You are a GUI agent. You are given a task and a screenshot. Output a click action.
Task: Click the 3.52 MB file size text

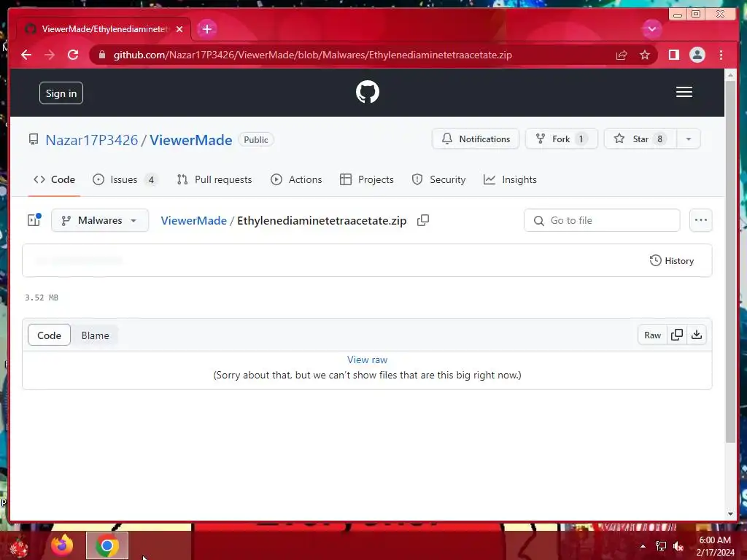tap(42, 297)
